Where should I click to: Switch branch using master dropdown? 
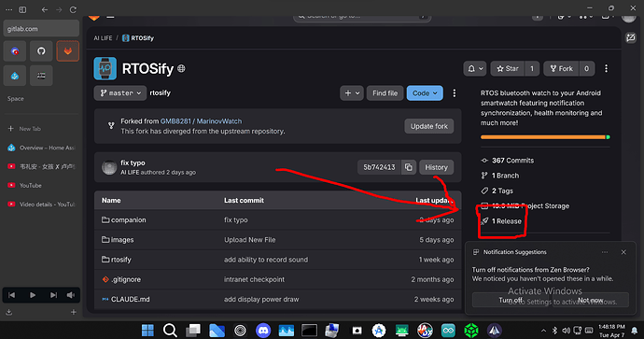click(x=120, y=93)
